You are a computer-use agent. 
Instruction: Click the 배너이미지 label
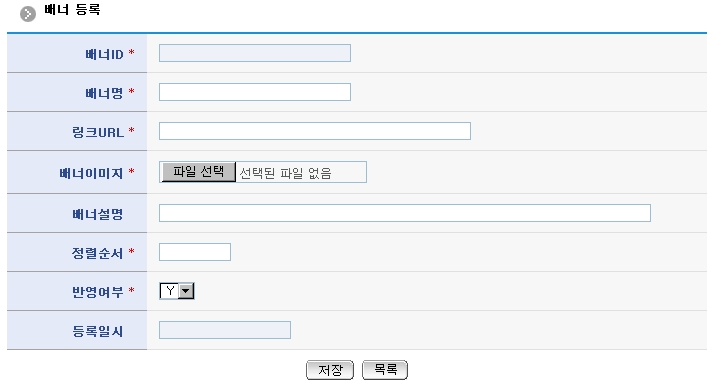click(91, 173)
